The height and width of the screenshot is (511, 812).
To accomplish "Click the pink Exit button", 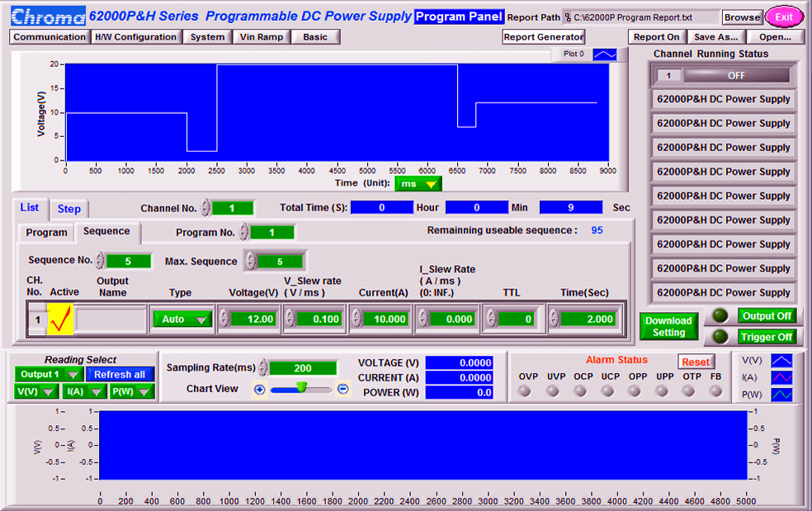I will point(784,17).
